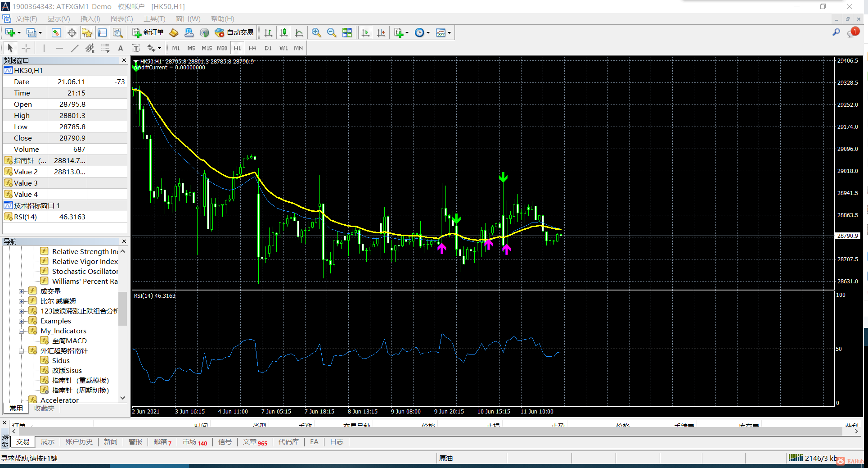Toggle the 自动交易 auto trading button
Screen dimensions: 868x468
click(x=234, y=32)
